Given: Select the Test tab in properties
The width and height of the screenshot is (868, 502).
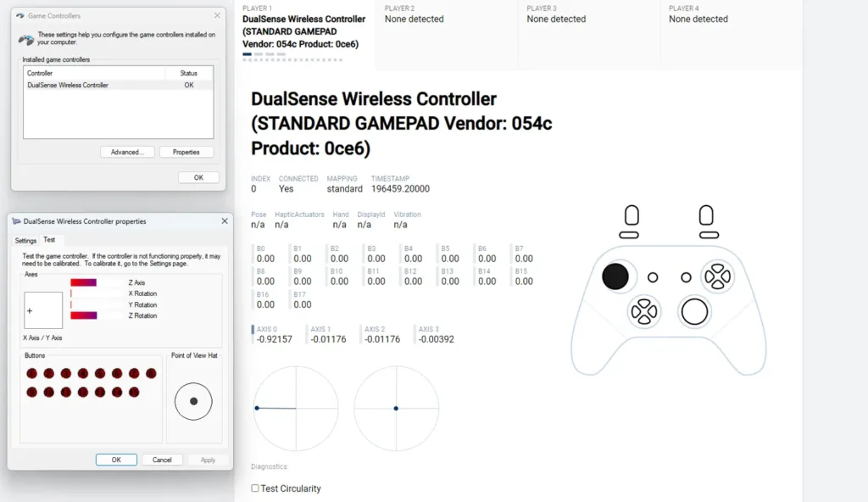Looking at the screenshot, I should coord(49,240).
